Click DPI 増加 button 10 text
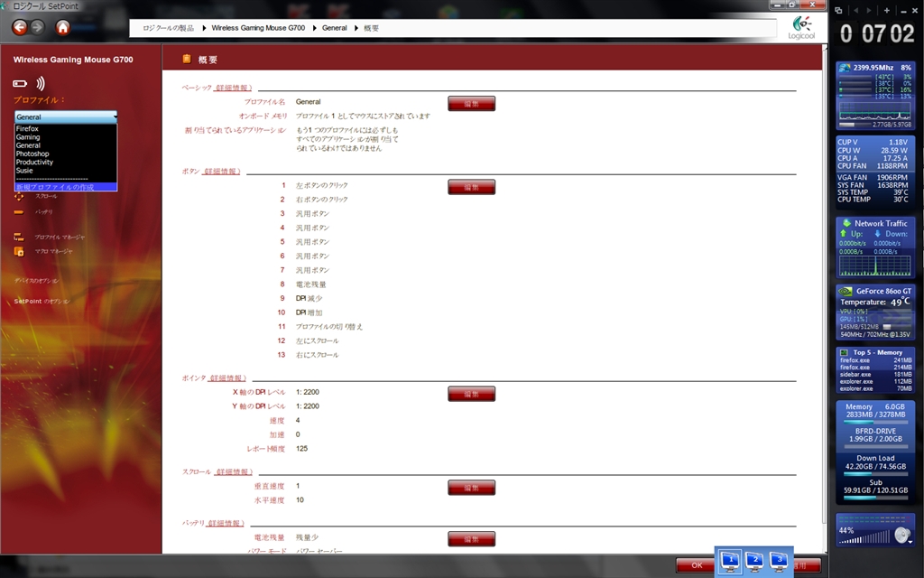Viewport: 924px width, 578px height. 309,312
